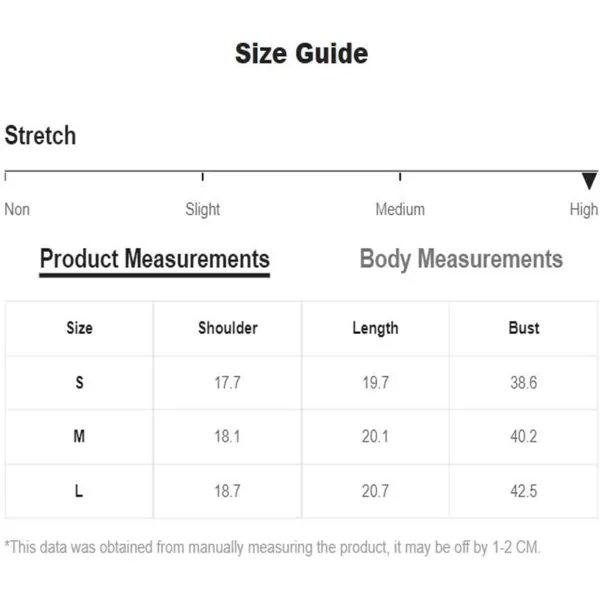Image resolution: width=600 pixels, height=600 pixels.
Task: Click the 38.6 bust value cell
Action: pyautogui.click(x=523, y=383)
